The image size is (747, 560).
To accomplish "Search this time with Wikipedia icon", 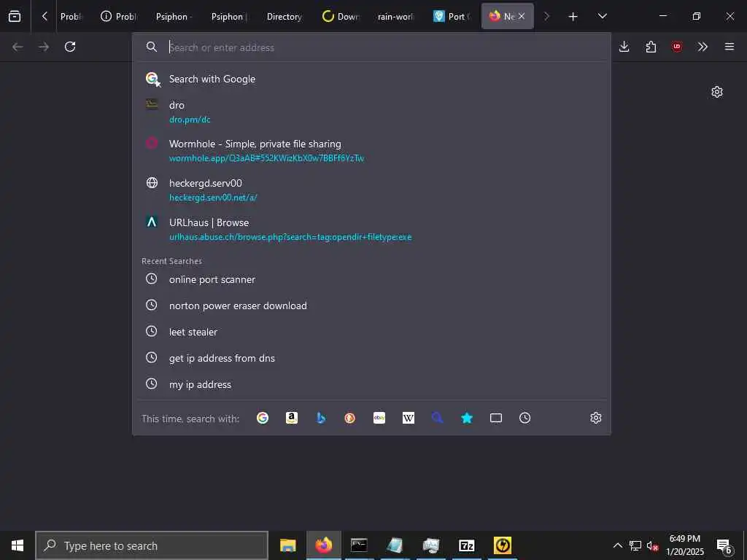I will pos(409,418).
